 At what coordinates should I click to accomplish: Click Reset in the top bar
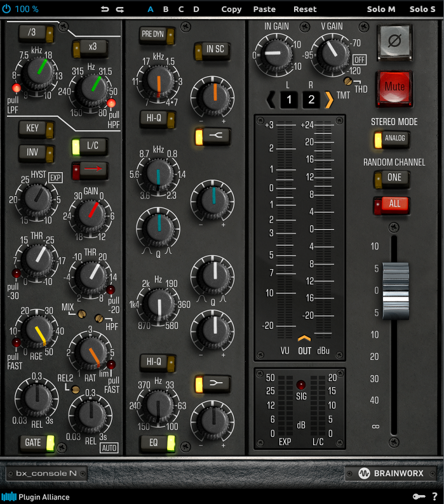(x=305, y=10)
